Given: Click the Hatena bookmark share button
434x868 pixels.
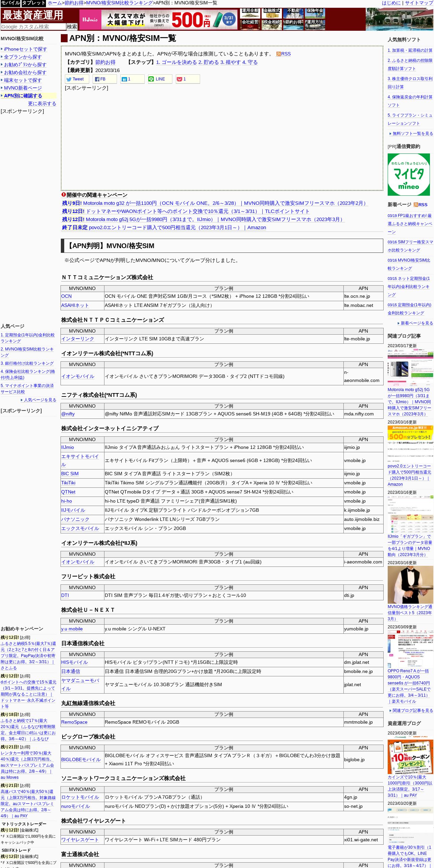Looking at the screenshot, I should 132,79.
